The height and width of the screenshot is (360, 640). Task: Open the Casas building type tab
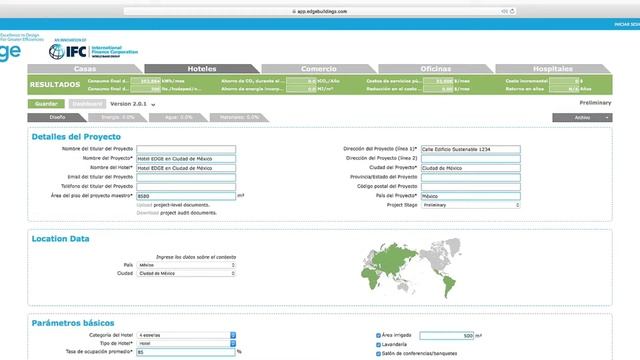pos(85,69)
